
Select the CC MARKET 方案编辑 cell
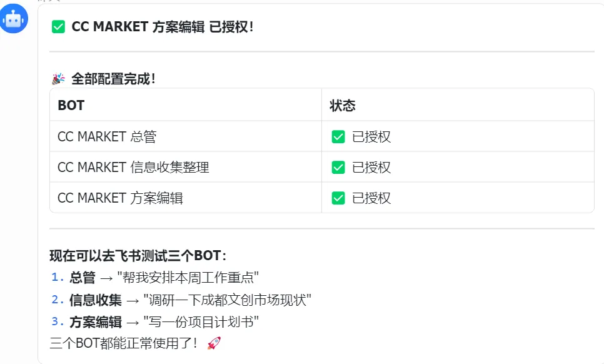[120, 198]
